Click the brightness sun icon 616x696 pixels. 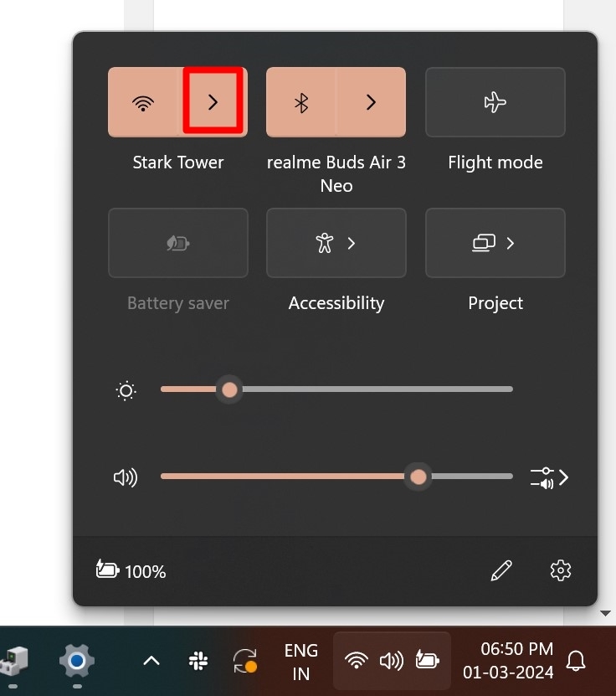(126, 389)
